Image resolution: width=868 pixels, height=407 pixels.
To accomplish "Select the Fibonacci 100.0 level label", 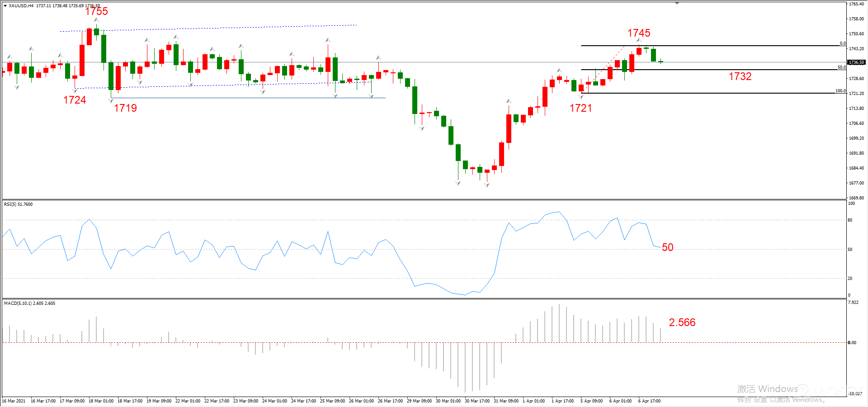I will pyautogui.click(x=840, y=91).
